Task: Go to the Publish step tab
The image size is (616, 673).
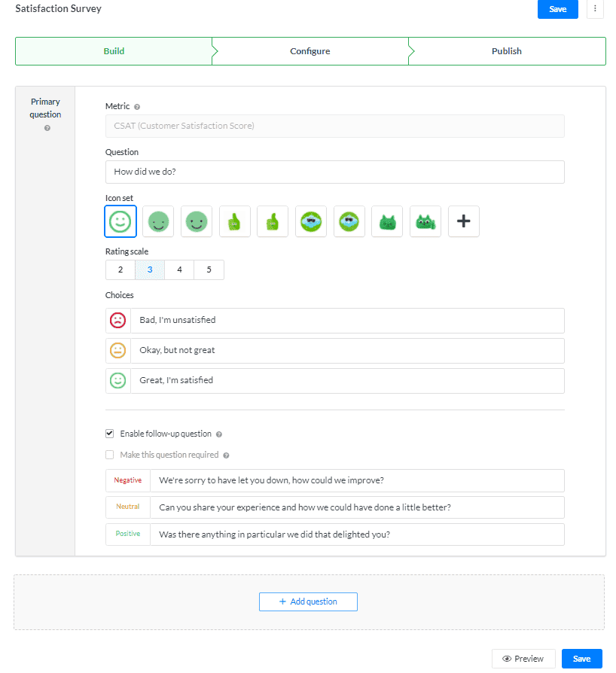Action: pos(506,51)
